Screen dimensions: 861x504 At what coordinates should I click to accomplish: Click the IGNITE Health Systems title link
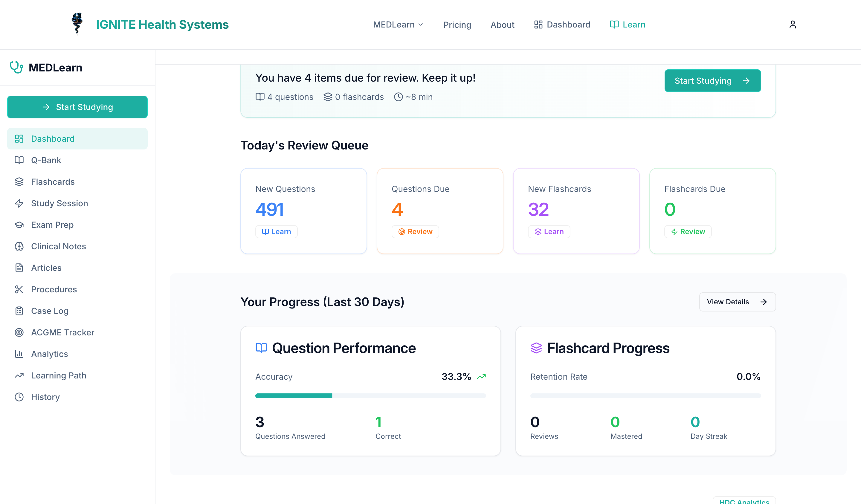coord(162,24)
